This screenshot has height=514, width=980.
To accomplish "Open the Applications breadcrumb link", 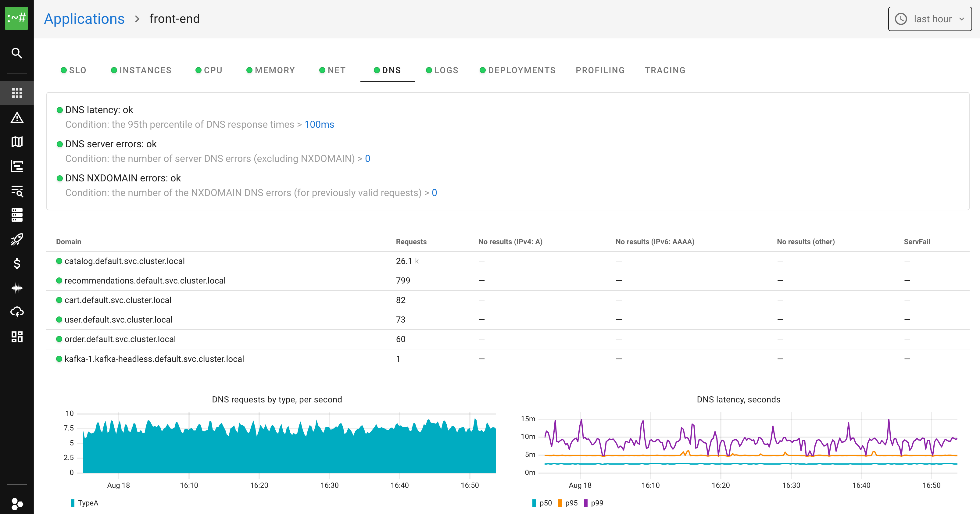I will [x=84, y=19].
